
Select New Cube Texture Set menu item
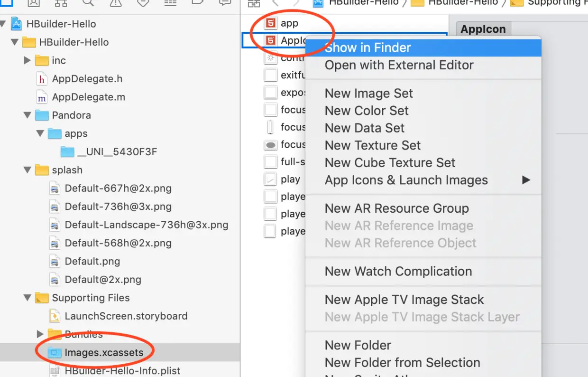click(423, 162)
